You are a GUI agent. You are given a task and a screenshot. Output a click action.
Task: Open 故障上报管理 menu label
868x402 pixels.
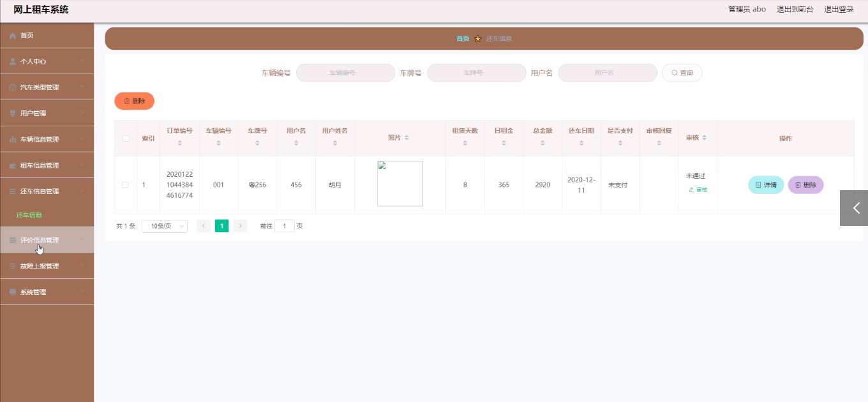(40, 266)
